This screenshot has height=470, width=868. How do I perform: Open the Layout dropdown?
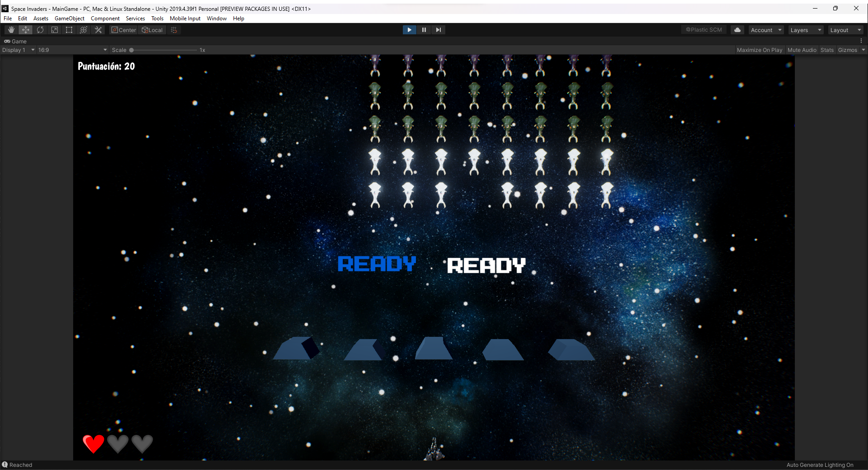845,30
